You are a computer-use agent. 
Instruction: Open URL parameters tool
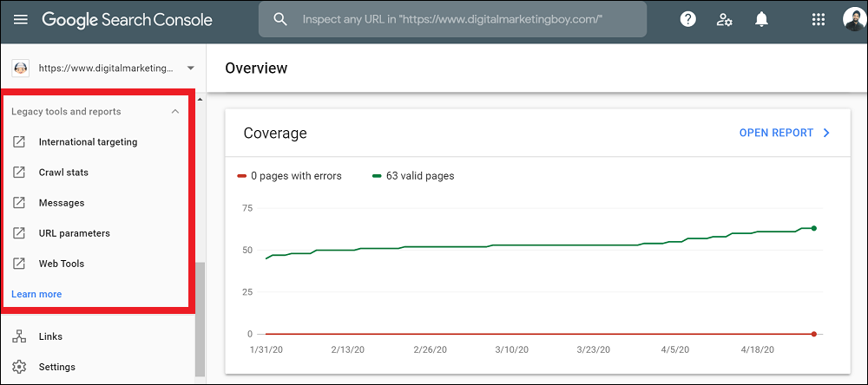coord(74,233)
